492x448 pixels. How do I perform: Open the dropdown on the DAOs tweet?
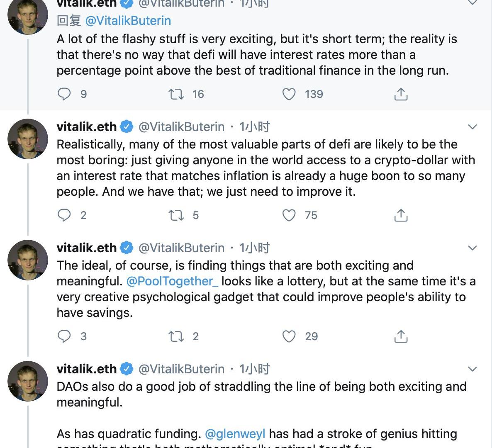[473, 369]
